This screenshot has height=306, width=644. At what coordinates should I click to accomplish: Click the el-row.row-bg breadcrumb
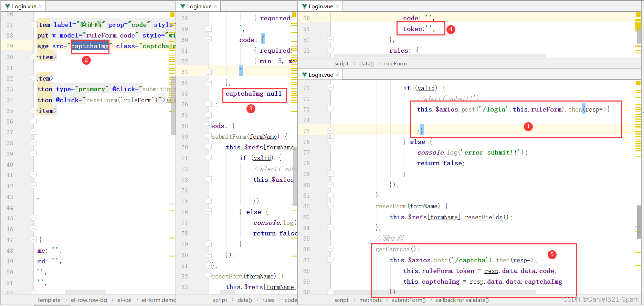[89, 300]
